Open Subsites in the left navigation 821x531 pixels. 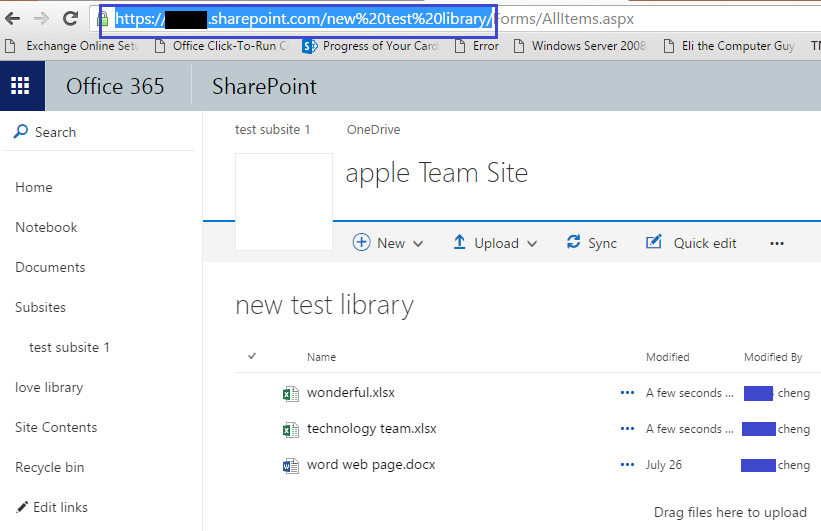40,307
